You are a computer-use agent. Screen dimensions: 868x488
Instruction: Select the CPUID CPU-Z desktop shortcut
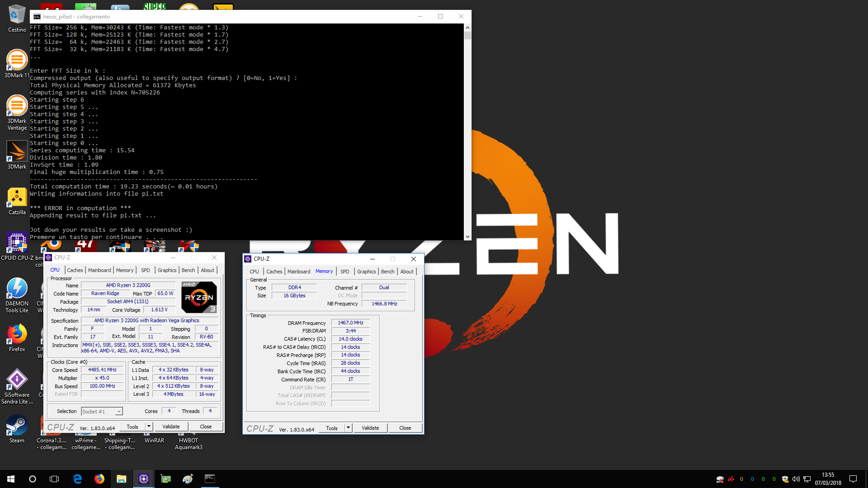point(17,247)
